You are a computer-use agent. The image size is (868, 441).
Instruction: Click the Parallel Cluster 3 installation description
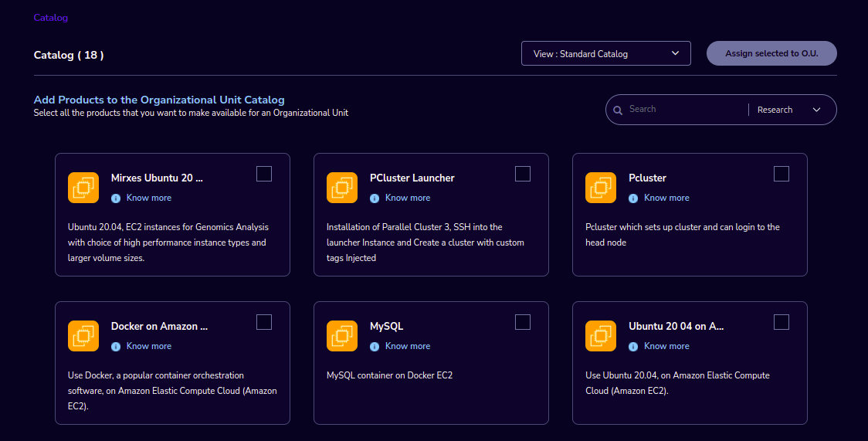pos(426,243)
